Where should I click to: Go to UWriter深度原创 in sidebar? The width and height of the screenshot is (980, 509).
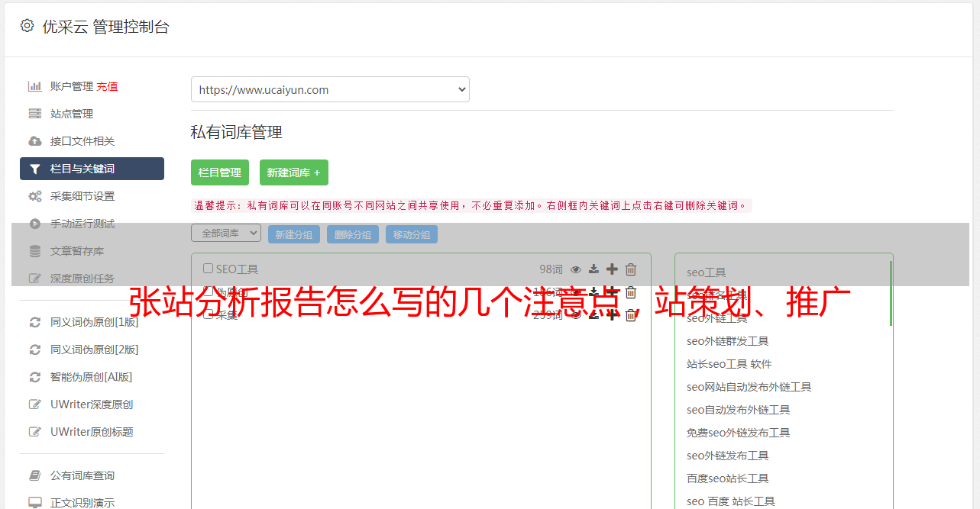[92, 404]
